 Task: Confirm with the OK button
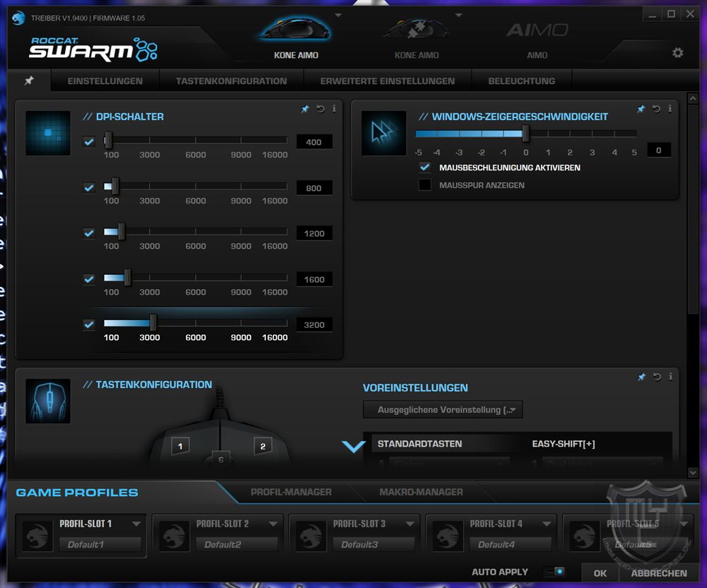(600, 573)
